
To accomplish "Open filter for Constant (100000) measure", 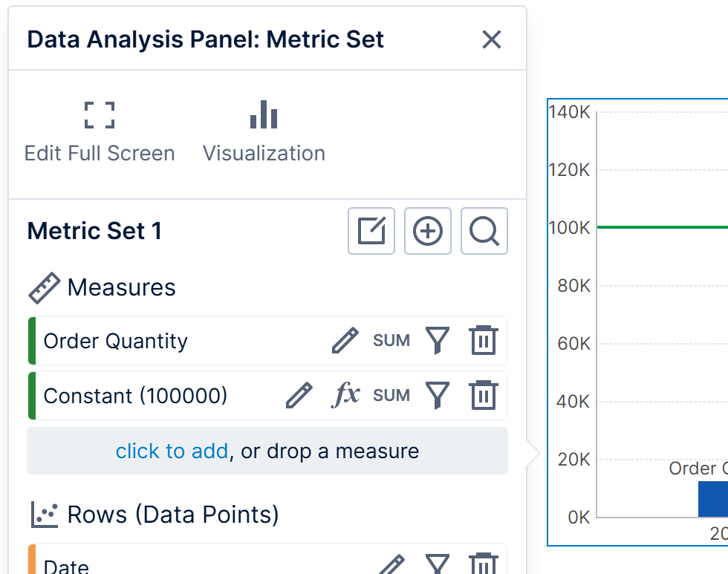I will pyautogui.click(x=438, y=396).
